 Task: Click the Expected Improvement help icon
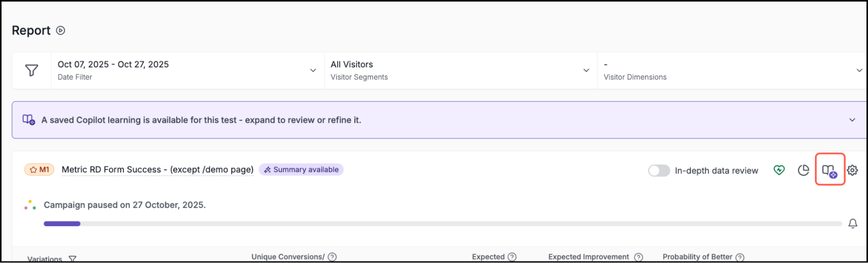[x=638, y=257]
